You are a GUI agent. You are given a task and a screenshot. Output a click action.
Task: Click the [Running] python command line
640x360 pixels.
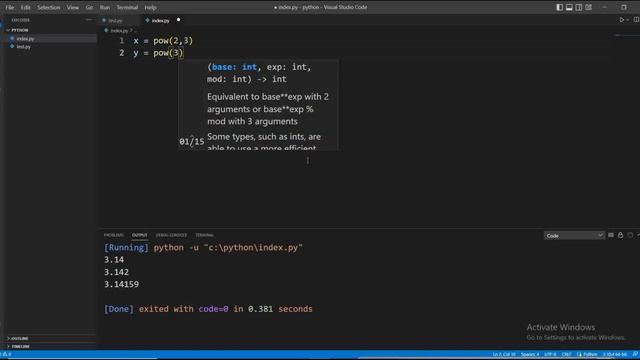pyautogui.click(x=203, y=248)
